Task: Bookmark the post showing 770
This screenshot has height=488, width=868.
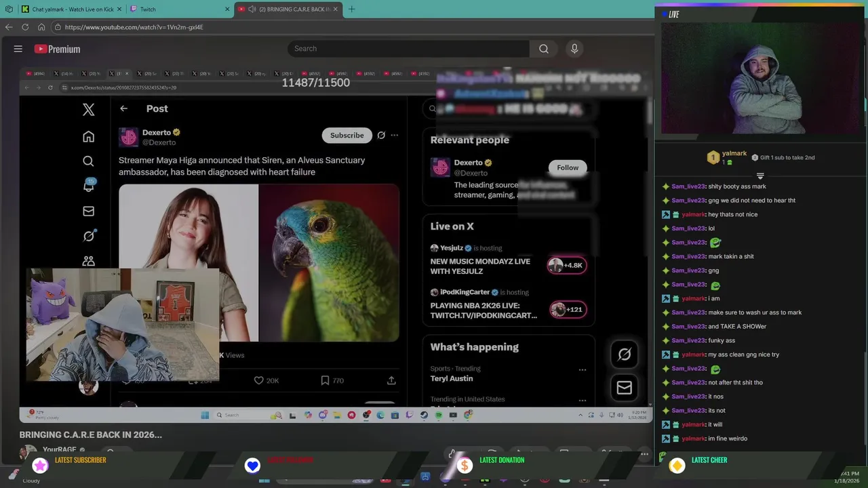Action: (332, 381)
